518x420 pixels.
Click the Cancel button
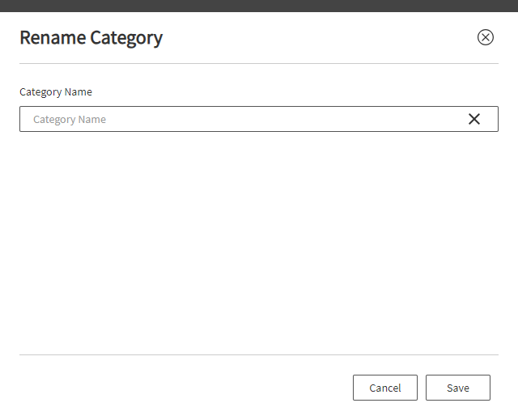[x=385, y=388]
